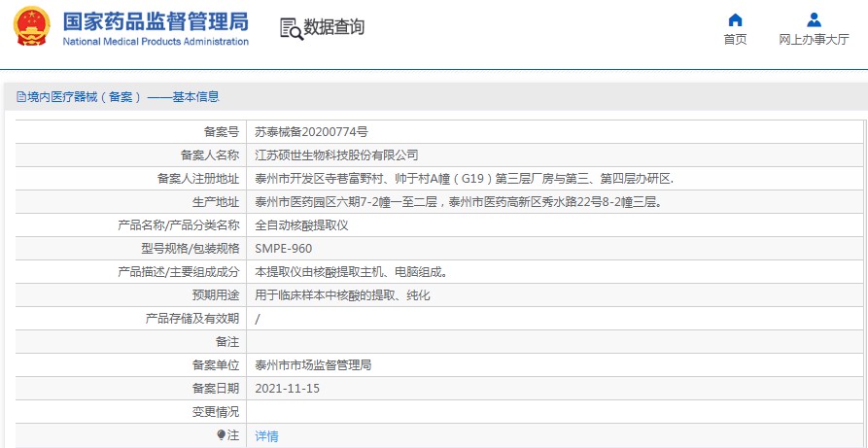Click the 数据查询 heading text
868x448 pixels.
tap(333, 26)
